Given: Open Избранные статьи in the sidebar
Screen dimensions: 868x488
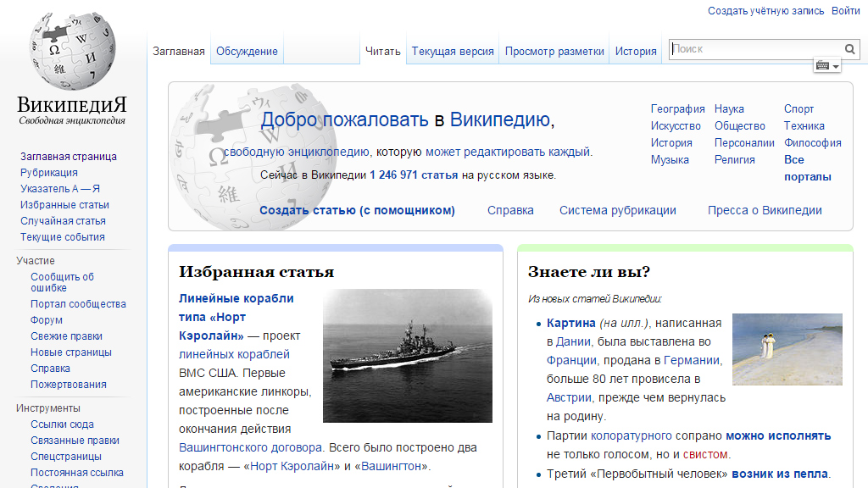Looking at the screenshot, I should [64, 205].
